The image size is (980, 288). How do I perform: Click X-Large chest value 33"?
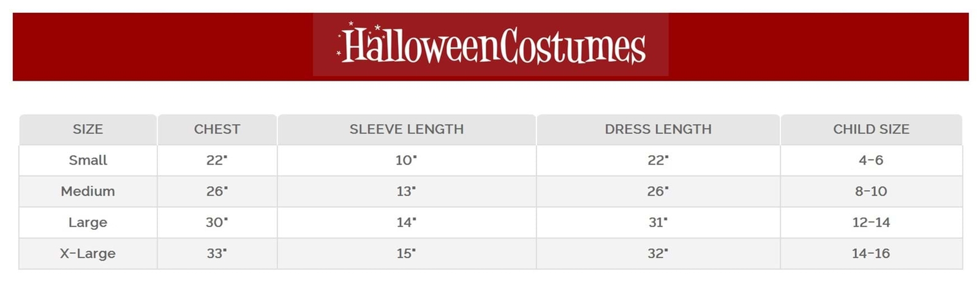(217, 253)
